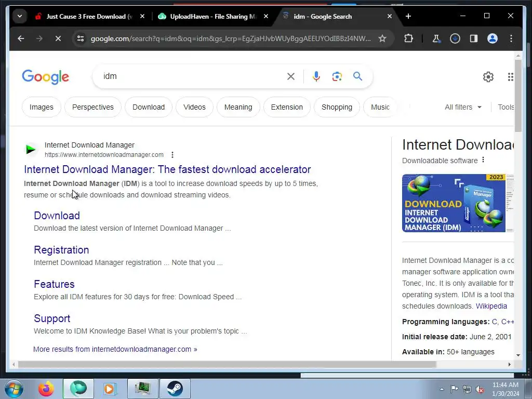Close the Just Cause 3 tab
Viewport: 532px width, 399px height.
coord(142,16)
